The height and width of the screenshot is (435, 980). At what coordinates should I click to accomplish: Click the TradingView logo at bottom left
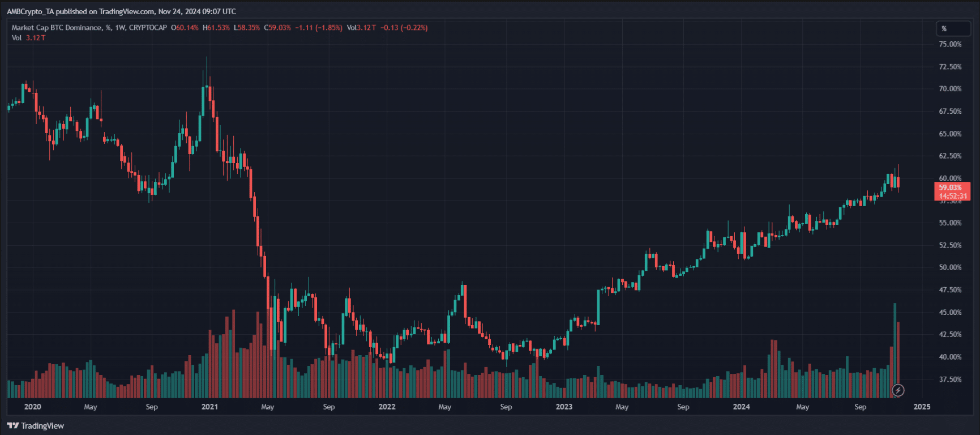click(x=35, y=425)
